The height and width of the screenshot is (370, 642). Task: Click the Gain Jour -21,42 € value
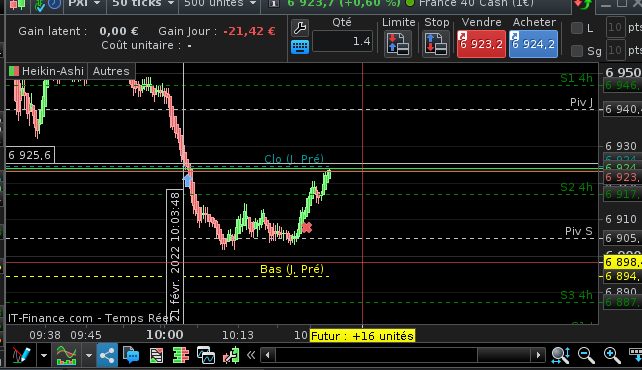point(249,31)
